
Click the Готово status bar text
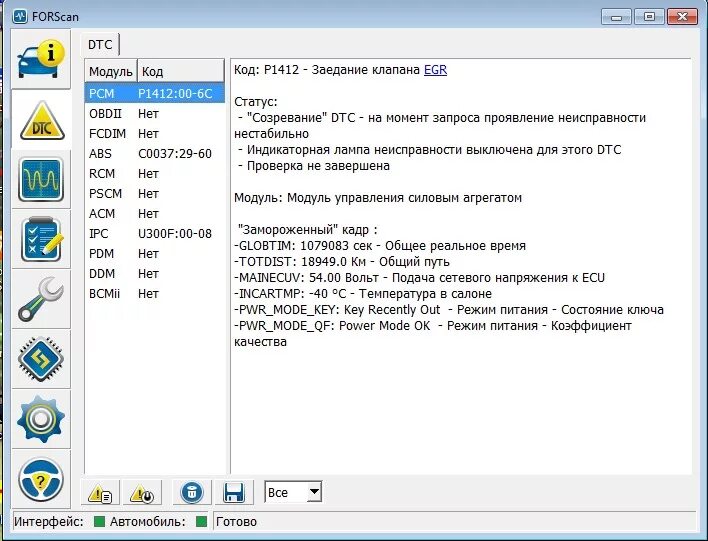click(x=236, y=522)
